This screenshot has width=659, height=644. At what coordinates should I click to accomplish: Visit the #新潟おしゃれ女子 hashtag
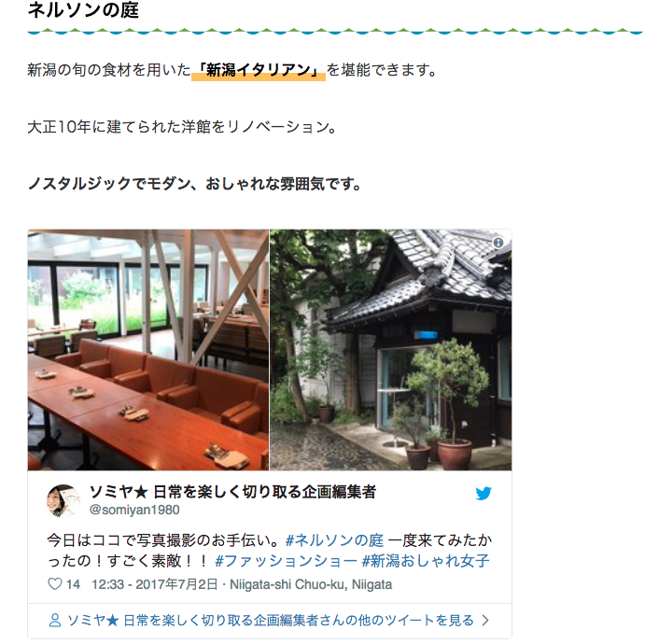[426, 561]
